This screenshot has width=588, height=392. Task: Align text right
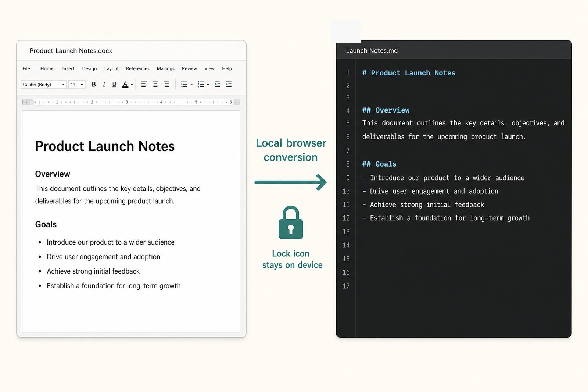click(x=166, y=84)
